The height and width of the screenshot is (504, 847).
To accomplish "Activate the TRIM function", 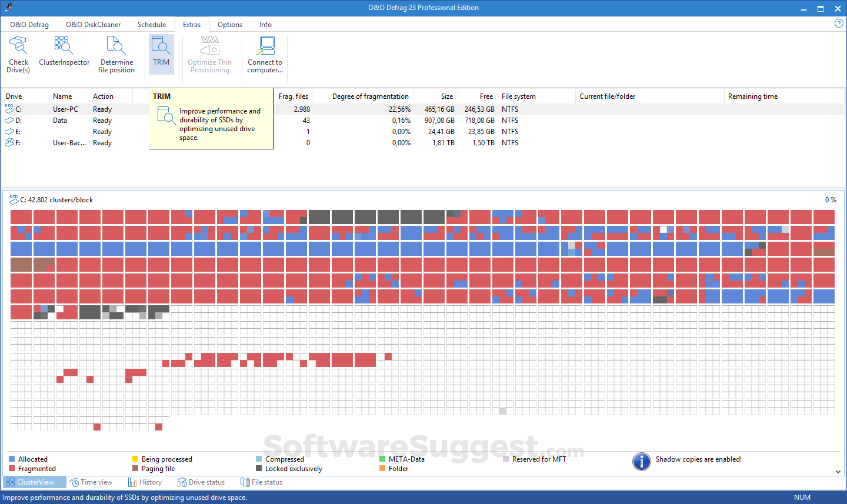I will point(161,54).
